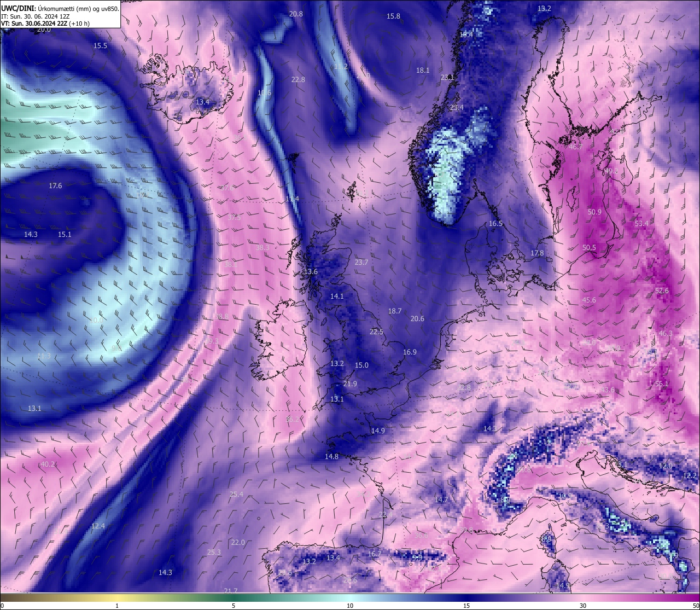This screenshot has height=610, width=700.
Task: Select the 15.1 value label
Action: tap(65, 234)
